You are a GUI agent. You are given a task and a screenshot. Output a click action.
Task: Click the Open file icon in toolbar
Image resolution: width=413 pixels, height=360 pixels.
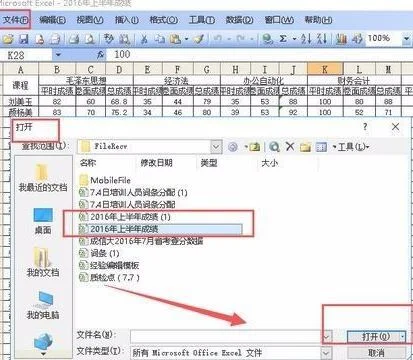tap(8, 39)
